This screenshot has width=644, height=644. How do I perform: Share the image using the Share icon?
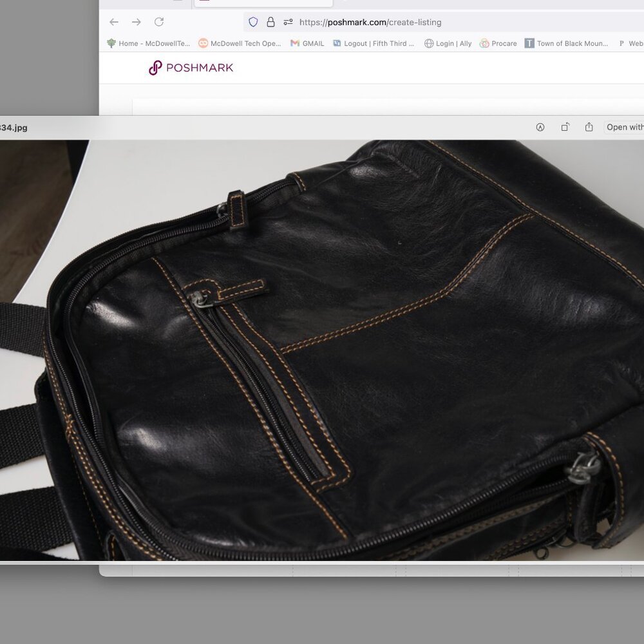589,127
